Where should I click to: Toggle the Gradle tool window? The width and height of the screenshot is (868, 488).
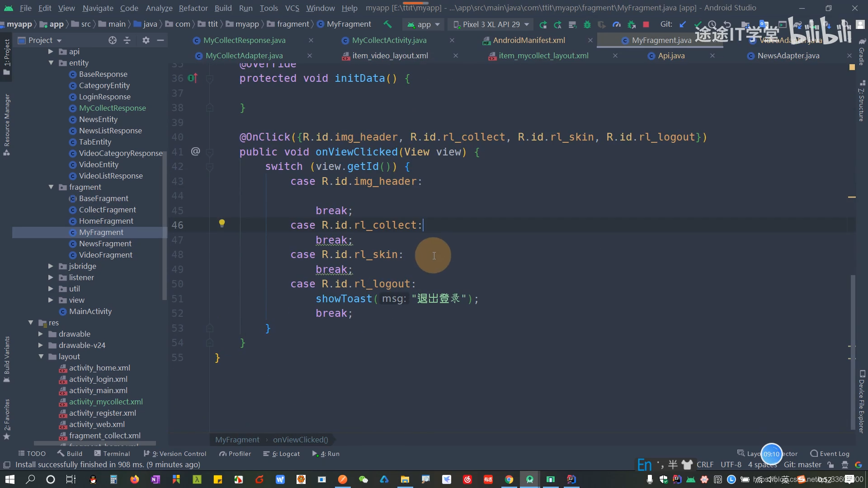point(862,52)
